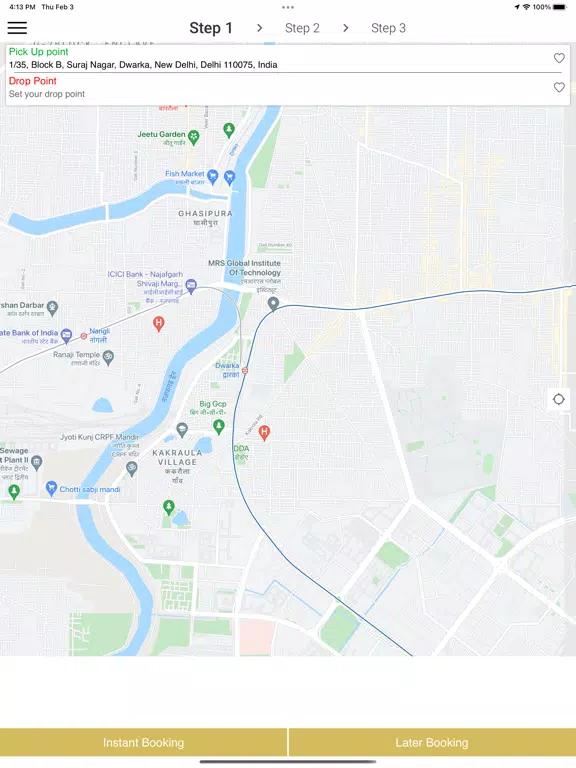The width and height of the screenshot is (576, 768).
Task: Select the Step 1 heading
Action: point(211,28)
